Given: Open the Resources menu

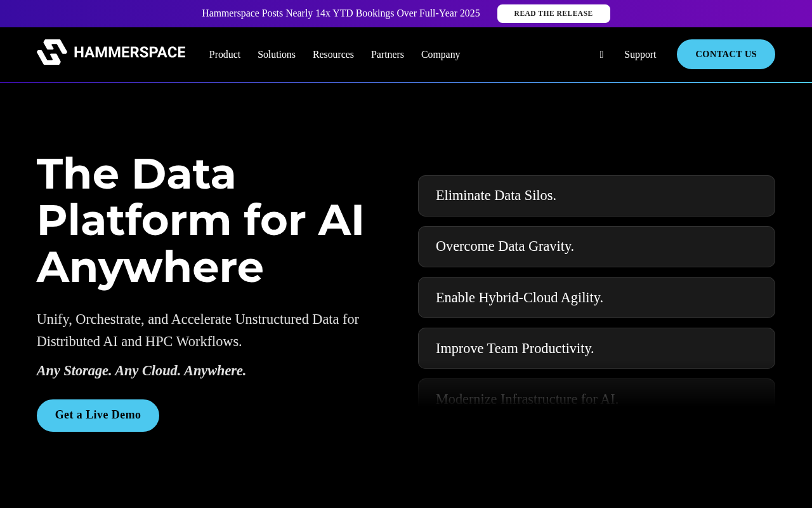Looking at the screenshot, I should coord(333,55).
